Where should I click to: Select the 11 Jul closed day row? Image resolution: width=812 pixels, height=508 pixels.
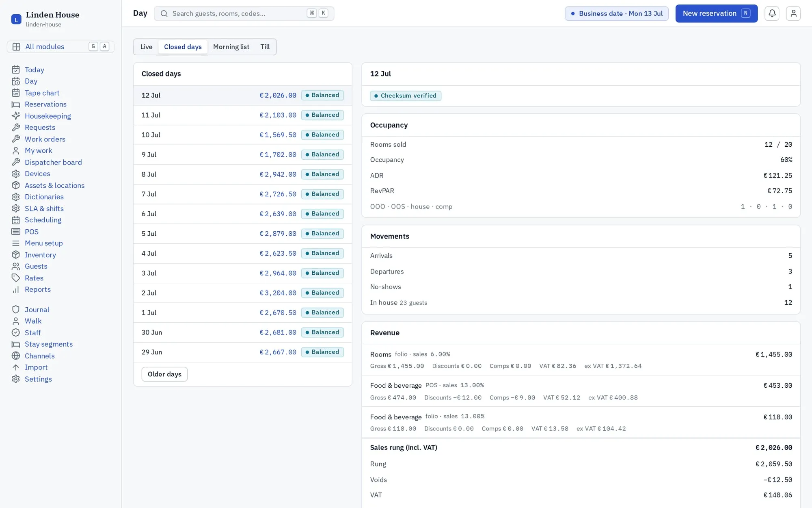click(x=242, y=115)
